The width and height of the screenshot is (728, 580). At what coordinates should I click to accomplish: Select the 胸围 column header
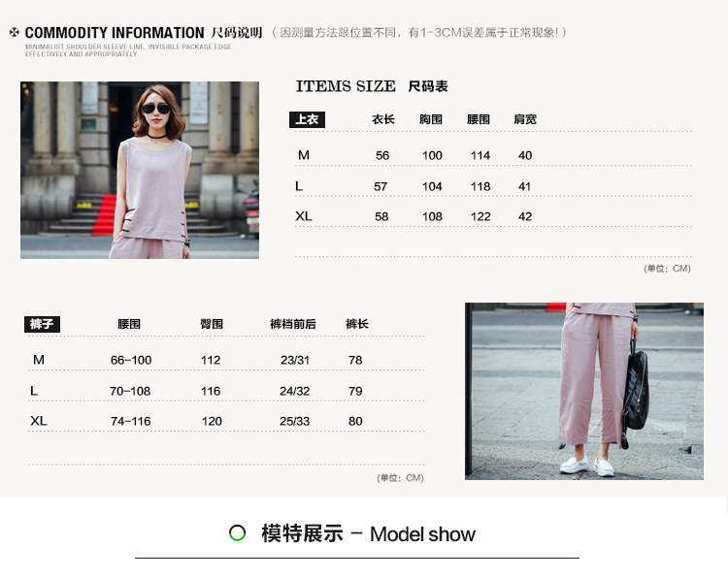431,119
